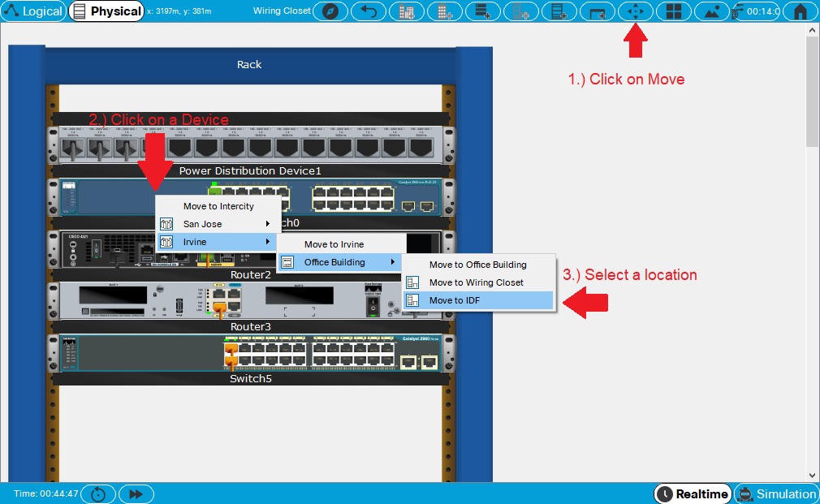
Task: Switch to Simulation mode
Action: [776, 493]
